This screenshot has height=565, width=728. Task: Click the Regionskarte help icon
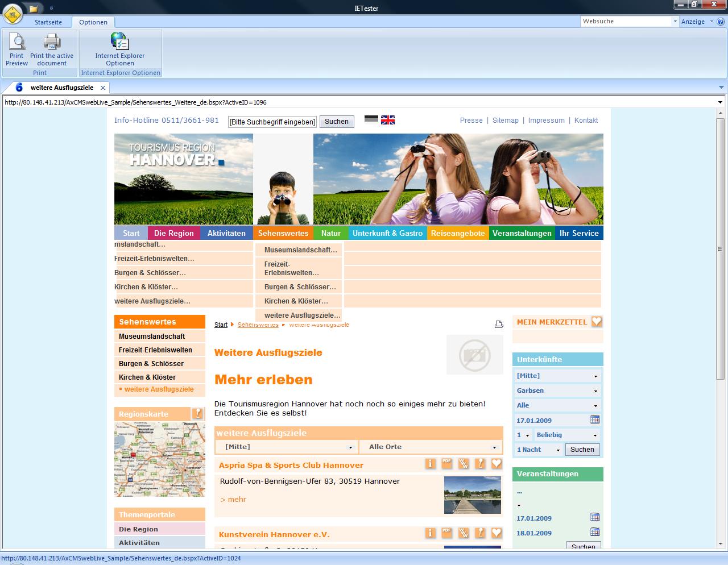(x=197, y=413)
